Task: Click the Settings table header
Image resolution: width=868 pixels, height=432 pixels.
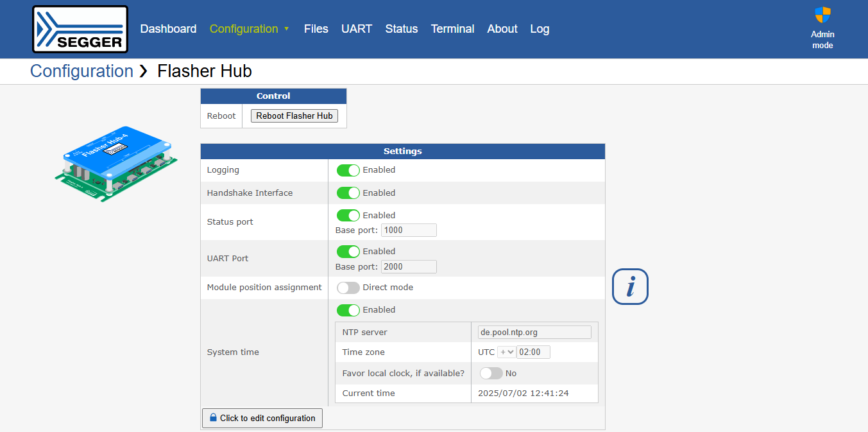Action: (x=403, y=151)
